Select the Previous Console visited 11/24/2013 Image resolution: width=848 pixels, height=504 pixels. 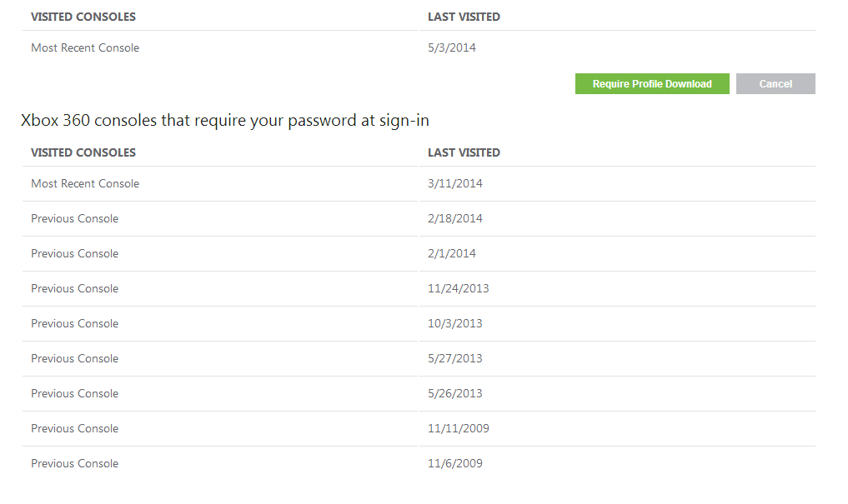click(x=75, y=289)
